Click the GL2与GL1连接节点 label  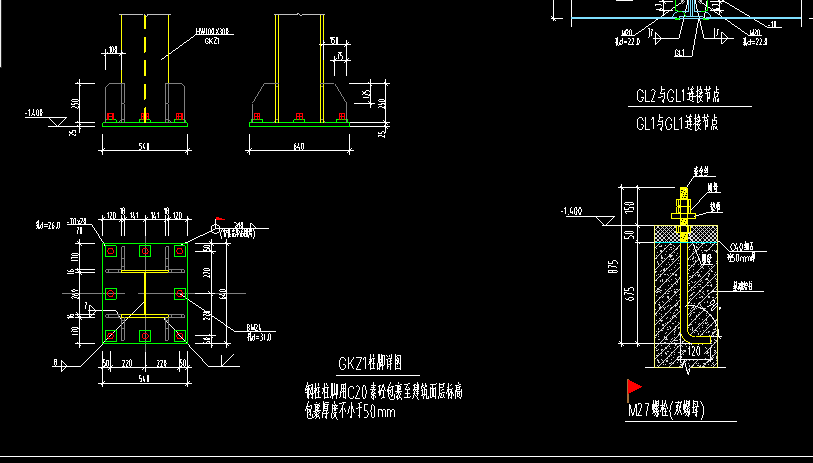click(x=678, y=95)
